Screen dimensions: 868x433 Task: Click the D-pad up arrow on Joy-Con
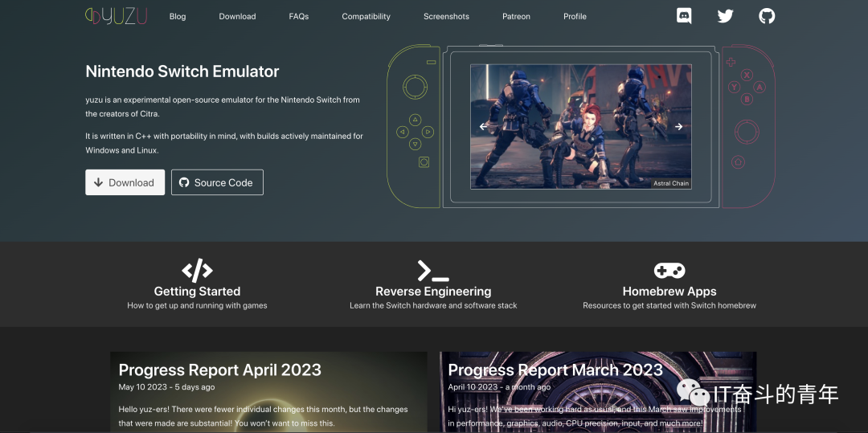tap(416, 120)
